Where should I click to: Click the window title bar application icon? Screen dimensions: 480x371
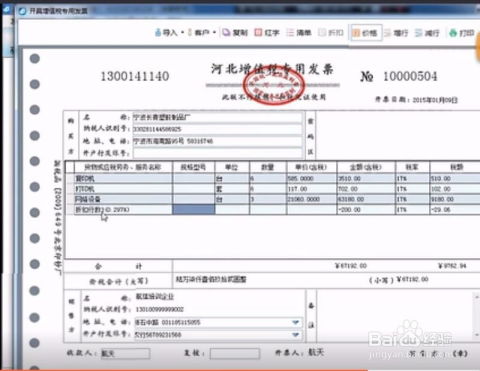click(x=22, y=11)
